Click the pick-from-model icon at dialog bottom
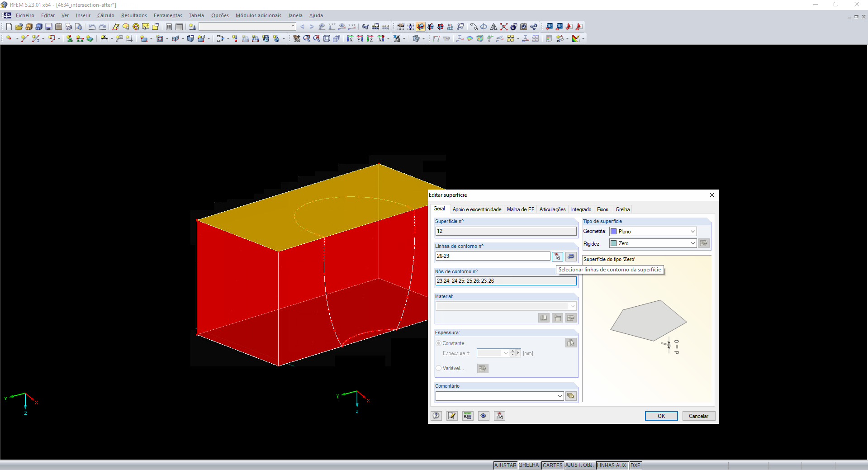Screen dimensions: 868x470 tap(499, 416)
